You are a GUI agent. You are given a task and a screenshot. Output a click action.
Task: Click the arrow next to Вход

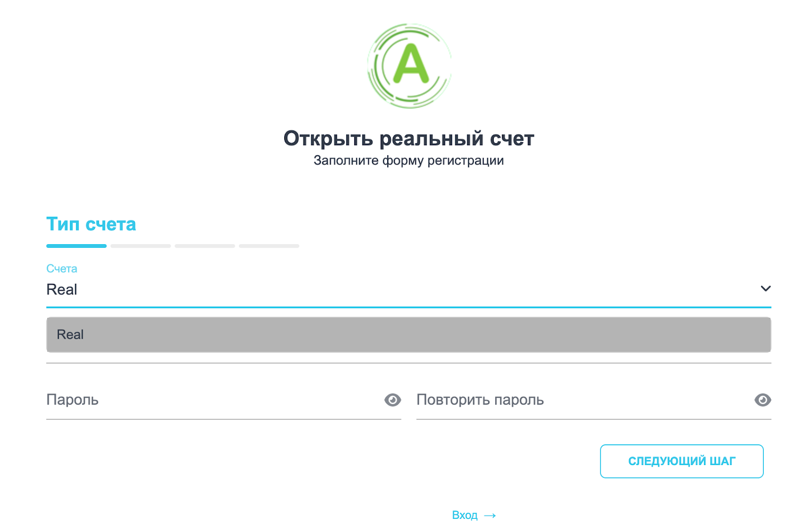click(490, 515)
